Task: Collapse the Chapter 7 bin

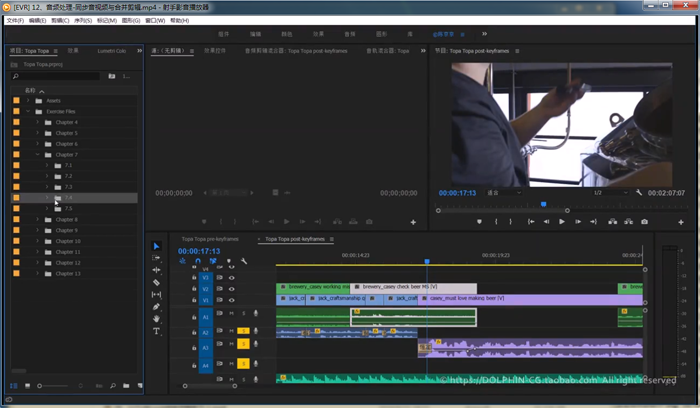Action: 38,154
